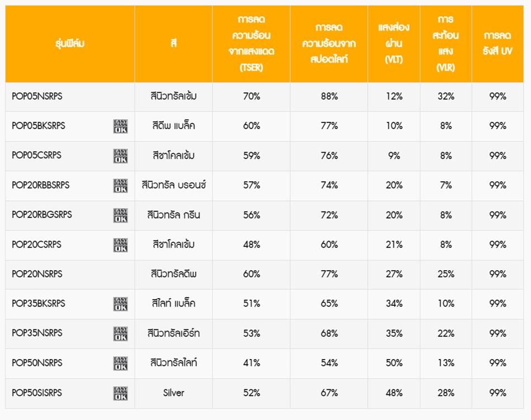531x420 pixels.
Task: Click Easy Pass OK icon beside POP05CSRPS
Action: pyautogui.click(x=121, y=156)
